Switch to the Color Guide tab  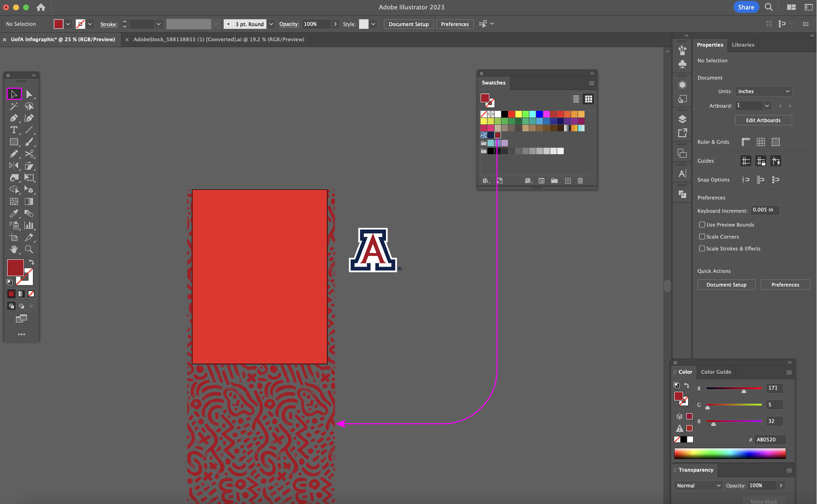tap(716, 372)
